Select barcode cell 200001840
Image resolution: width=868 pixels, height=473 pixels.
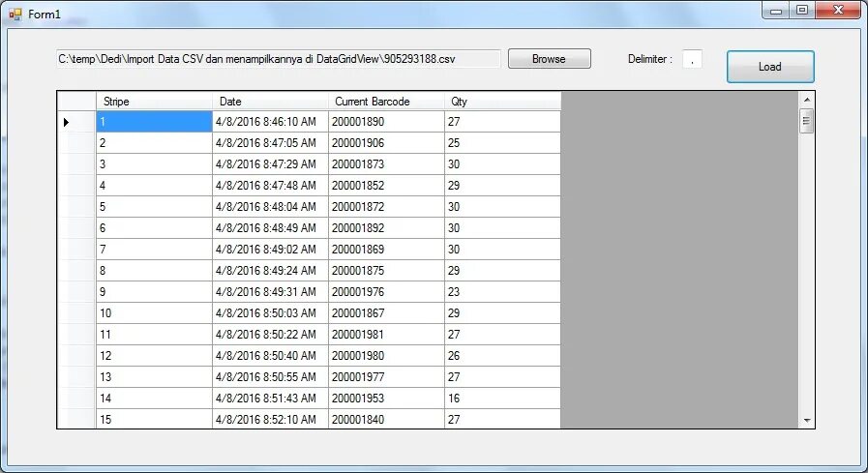(x=386, y=419)
